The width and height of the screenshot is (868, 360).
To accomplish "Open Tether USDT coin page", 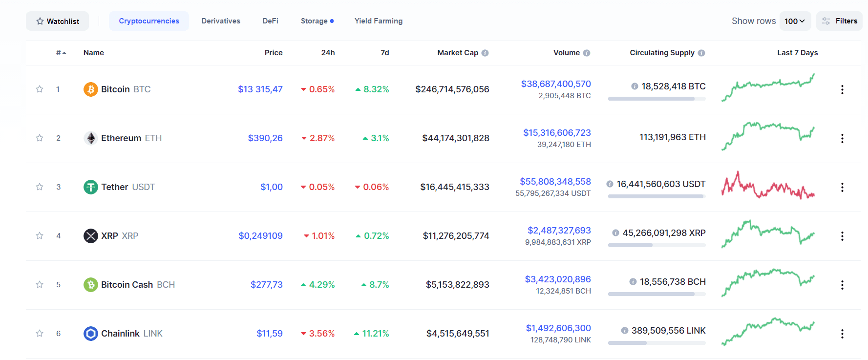I will click(127, 187).
